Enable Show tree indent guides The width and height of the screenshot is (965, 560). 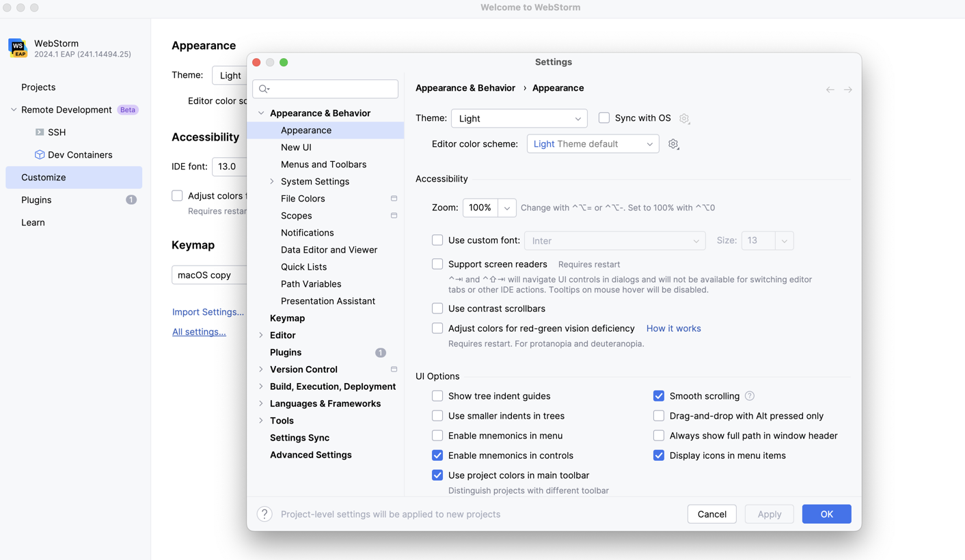tap(437, 395)
